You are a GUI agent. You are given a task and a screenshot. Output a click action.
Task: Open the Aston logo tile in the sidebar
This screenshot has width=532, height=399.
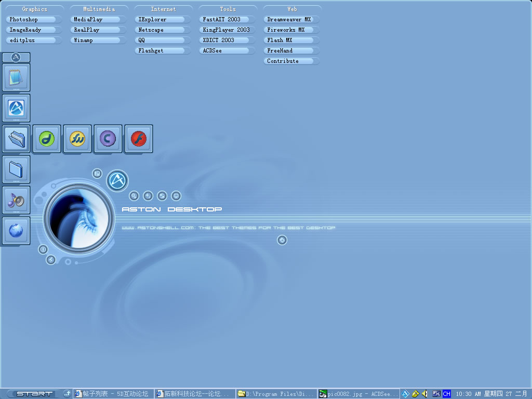16,108
